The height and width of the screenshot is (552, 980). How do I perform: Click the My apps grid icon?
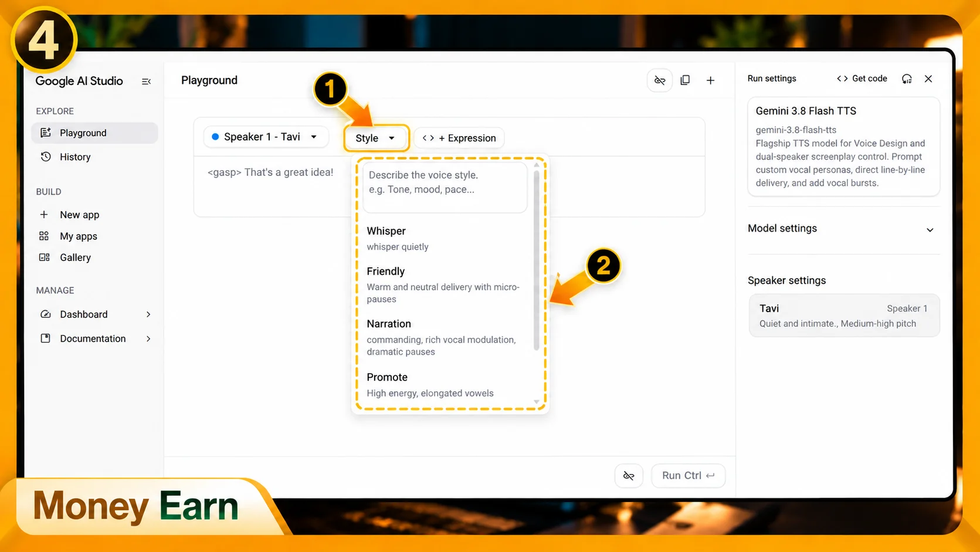44,236
